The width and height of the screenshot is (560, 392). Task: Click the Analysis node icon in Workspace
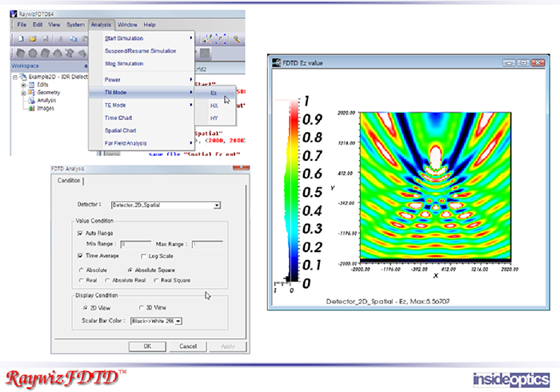(31, 100)
